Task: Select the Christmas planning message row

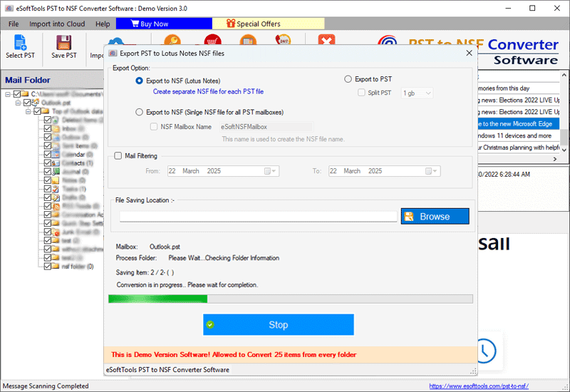Action: (519, 148)
